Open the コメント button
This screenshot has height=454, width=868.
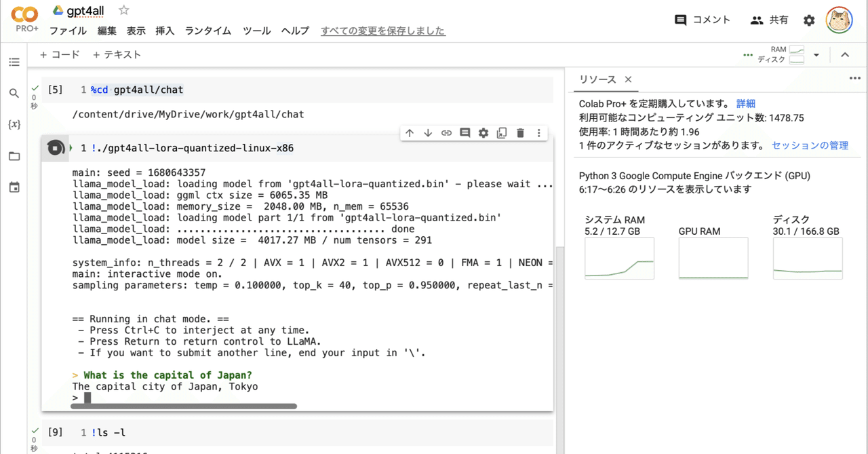point(703,20)
